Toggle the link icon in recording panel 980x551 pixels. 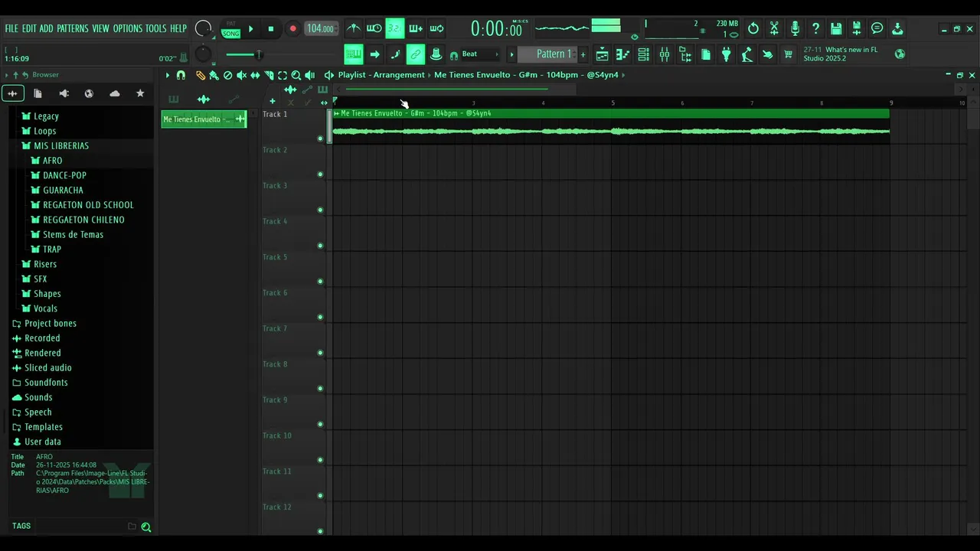point(416,54)
